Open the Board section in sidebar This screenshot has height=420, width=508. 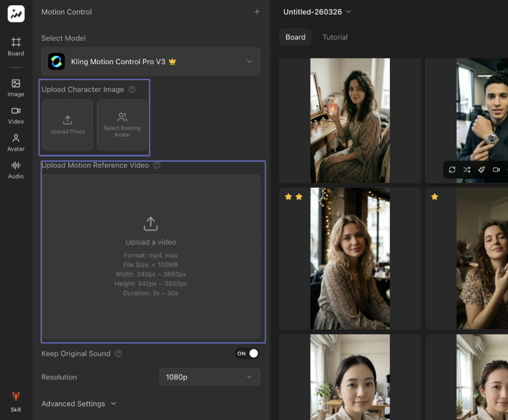[16, 46]
